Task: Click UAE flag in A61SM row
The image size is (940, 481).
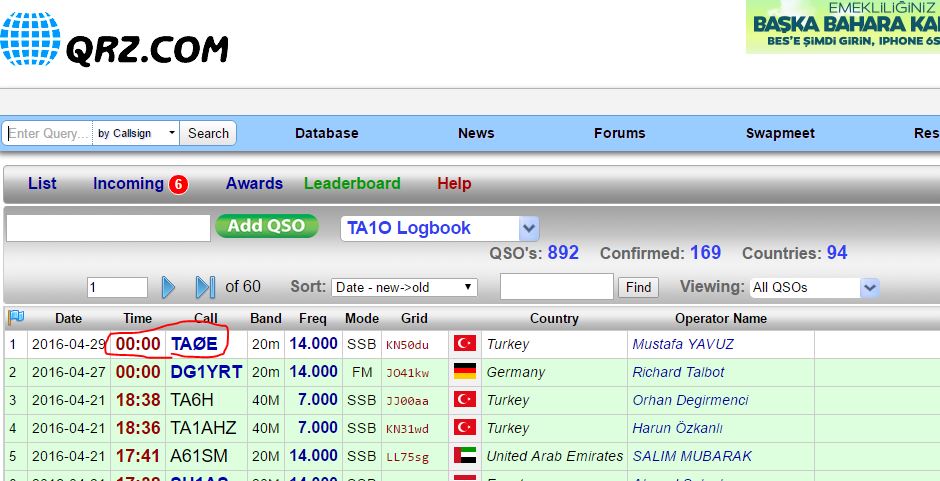Action: [x=465, y=456]
